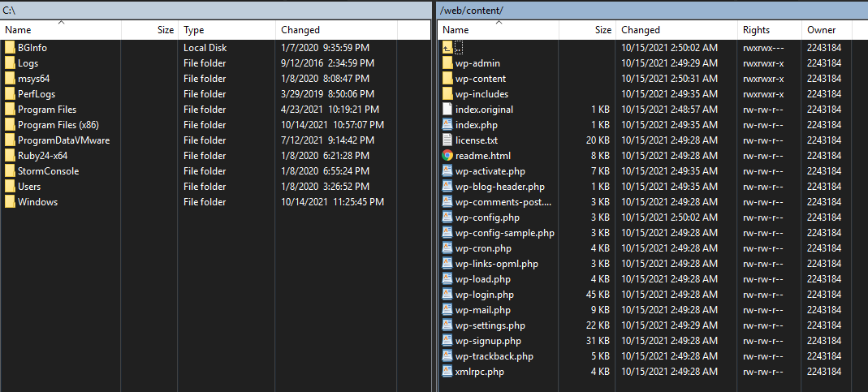Sort remote panel by Size column
The height and width of the screenshot is (392, 868).
point(587,30)
